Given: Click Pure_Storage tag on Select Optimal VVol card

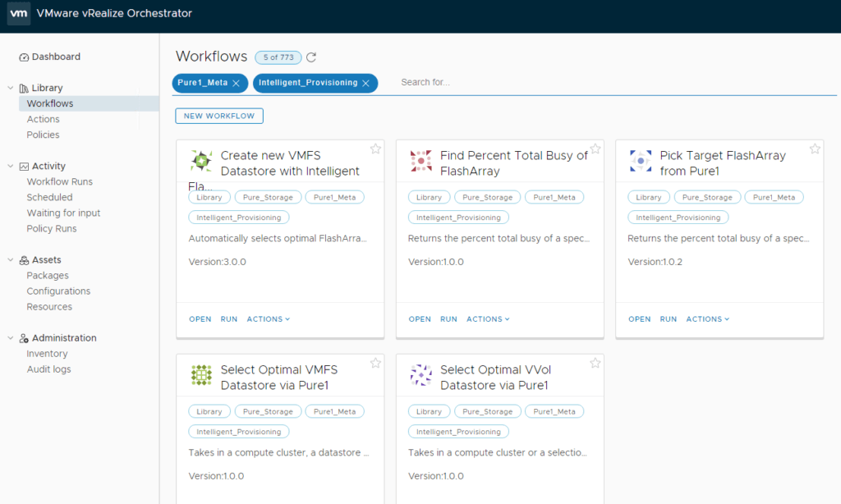Looking at the screenshot, I should [488, 412].
